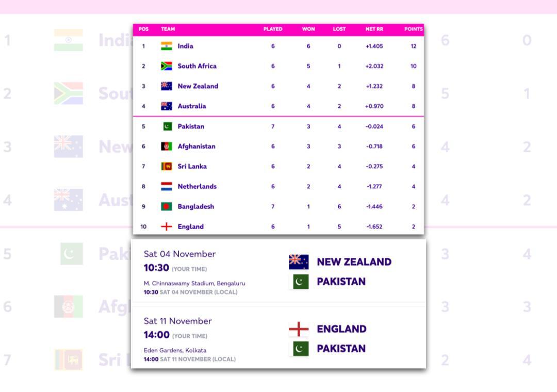Viewport: 557px width, 392px height.
Task: Click Pakistan flag in standings table
Action: pos(167,126)
